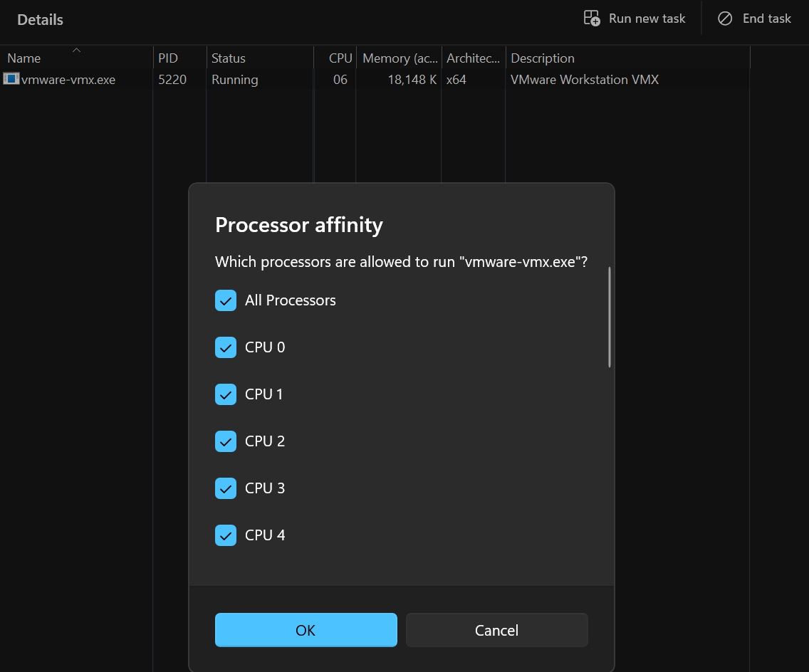
Task: Disable the CPU 1 checkbox
Action: (226, 394)
